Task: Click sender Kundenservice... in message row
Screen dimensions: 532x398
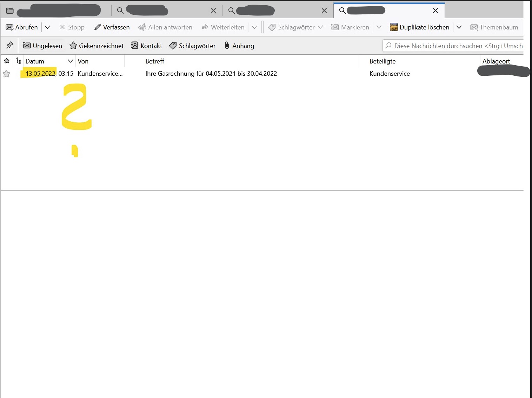Action: [100, 74]
